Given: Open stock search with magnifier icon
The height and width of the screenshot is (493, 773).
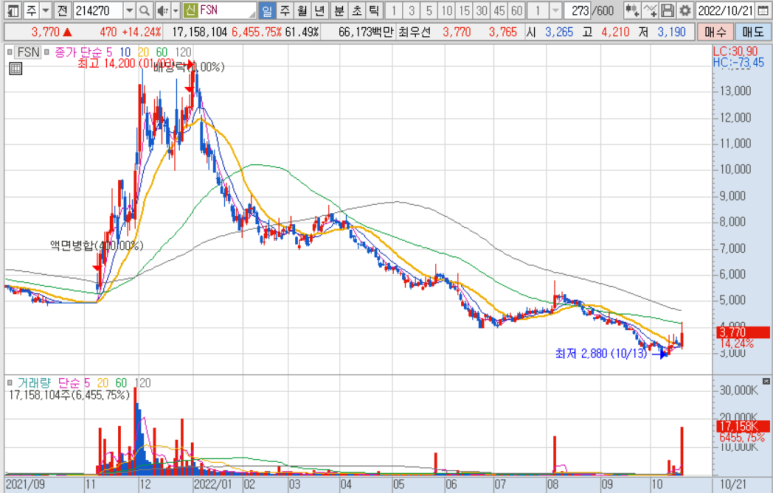Looking at the screenshot, I should (x=144, y=10).
